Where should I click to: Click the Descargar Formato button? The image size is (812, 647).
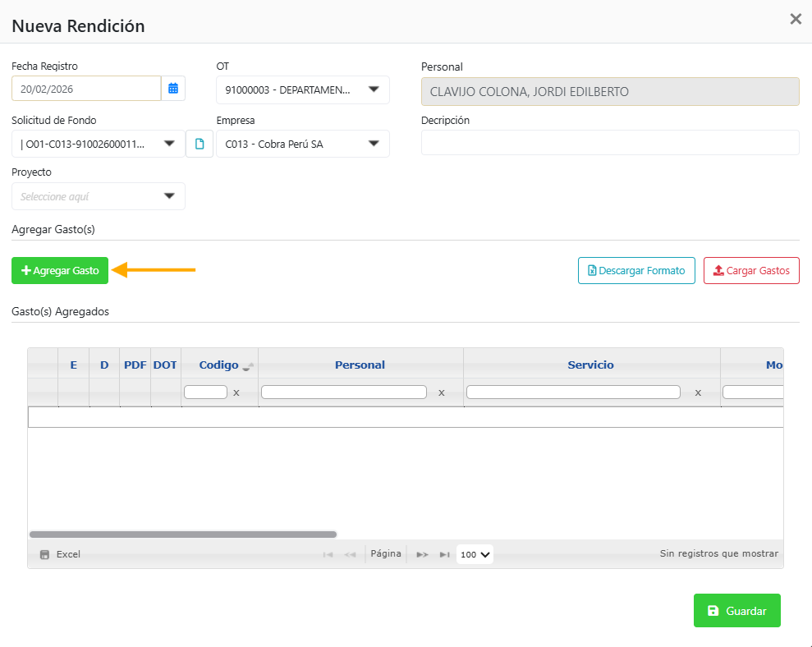(636, 270)
